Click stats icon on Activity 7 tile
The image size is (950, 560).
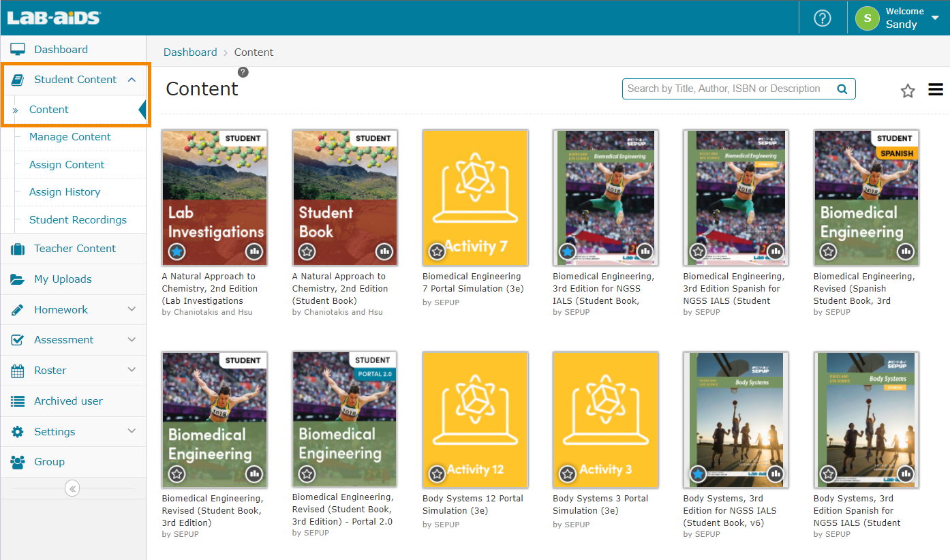coord(515,252)
